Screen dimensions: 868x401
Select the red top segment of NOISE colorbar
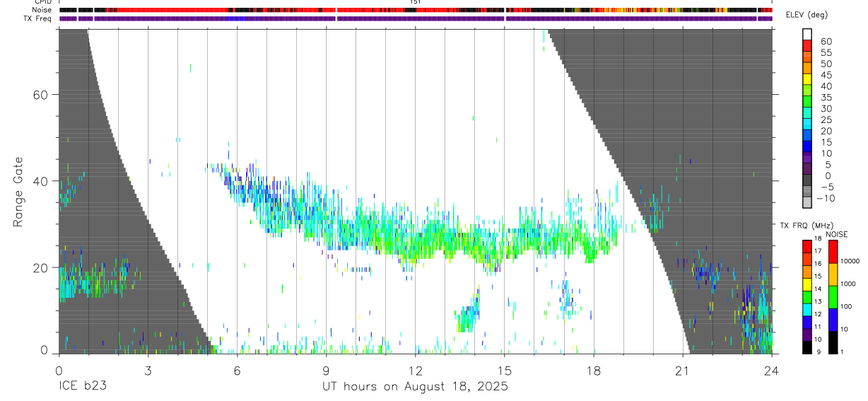[x=833, y=251]
